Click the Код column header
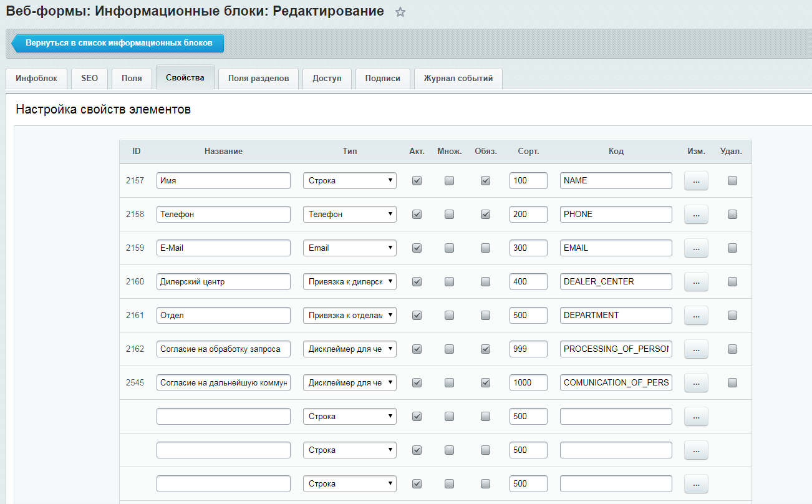 click(616, 151)
